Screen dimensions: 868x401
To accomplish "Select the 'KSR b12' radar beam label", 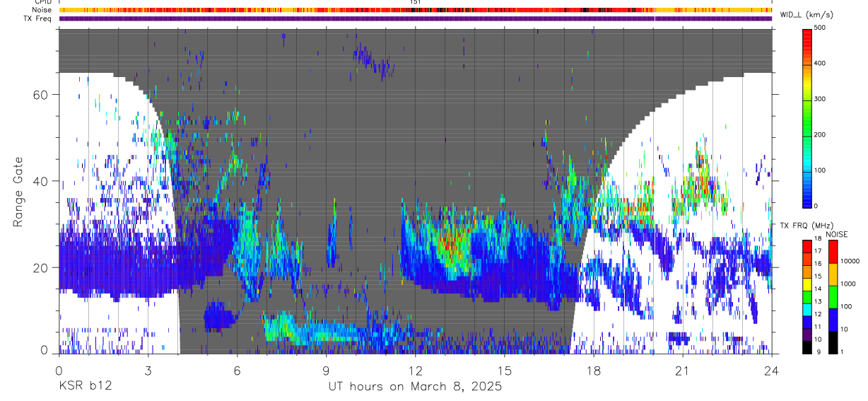I will click(84, 387).
